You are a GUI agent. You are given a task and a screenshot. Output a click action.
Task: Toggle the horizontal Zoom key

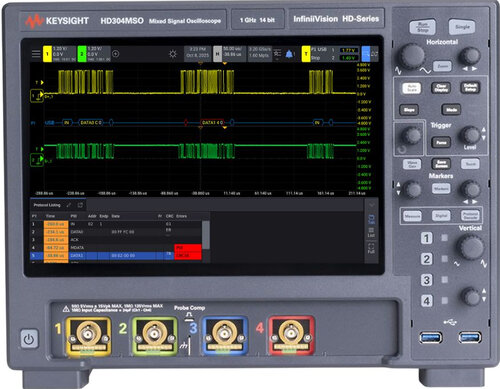(x=442, y=66)
